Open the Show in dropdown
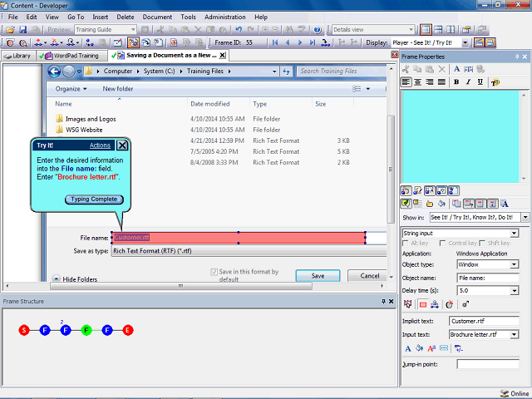 pos(525,217)
